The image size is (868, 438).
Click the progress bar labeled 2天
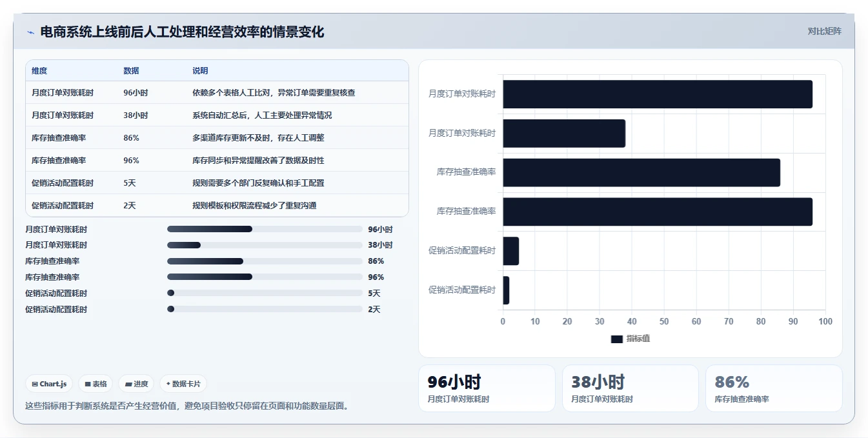pyautogui.click(x=265, y=309)
